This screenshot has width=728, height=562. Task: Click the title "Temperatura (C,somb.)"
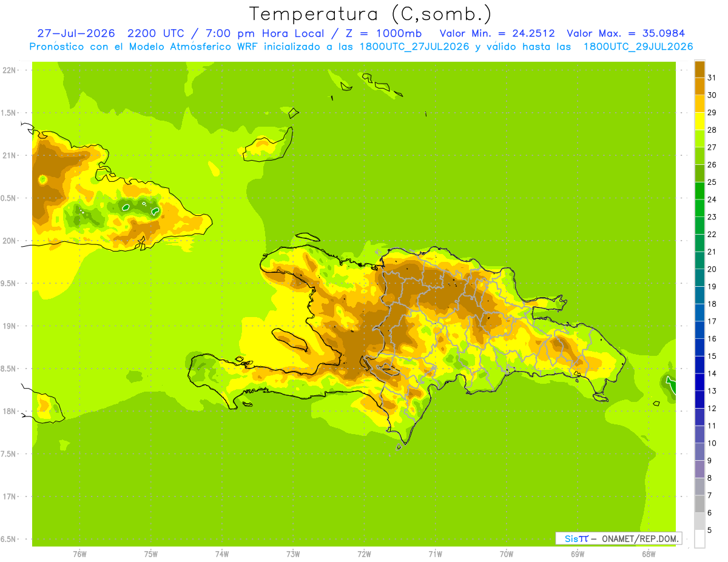click(x=370, y=14)
